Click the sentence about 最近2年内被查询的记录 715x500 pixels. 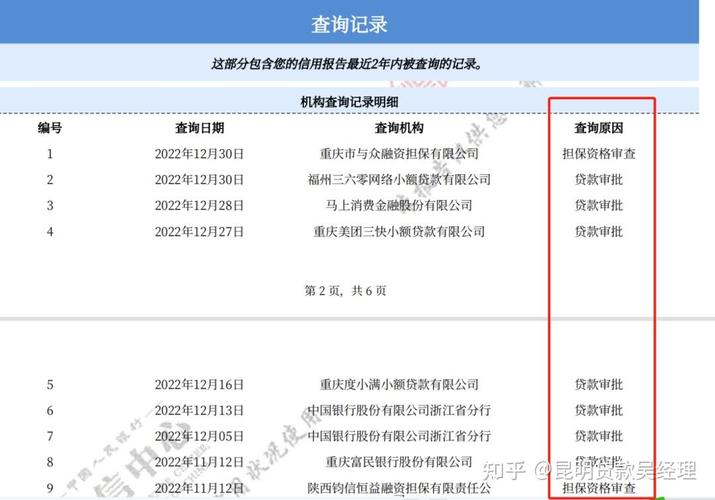point(346,64)
